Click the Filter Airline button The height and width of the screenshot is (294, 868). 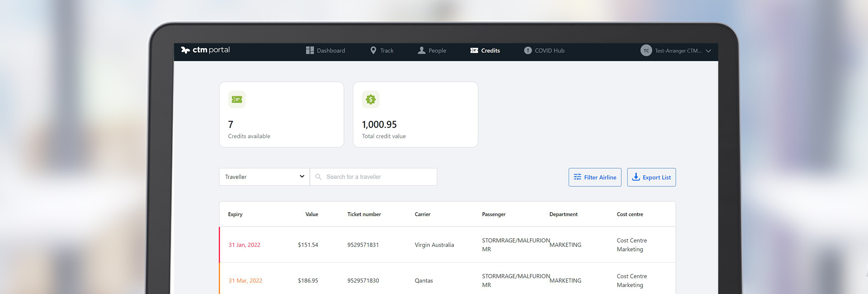595,177
